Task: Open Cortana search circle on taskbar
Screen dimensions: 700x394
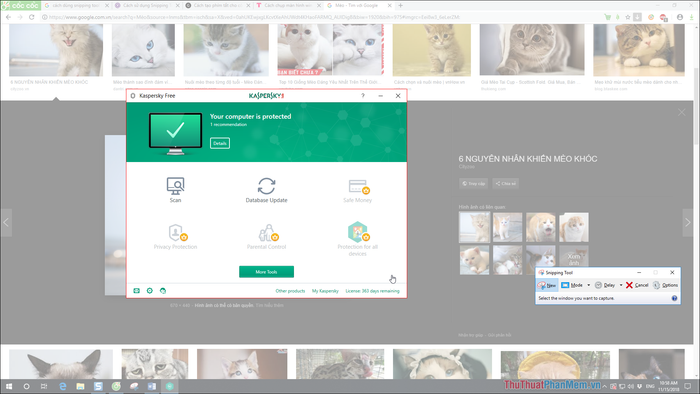Action: coord(26,386)
